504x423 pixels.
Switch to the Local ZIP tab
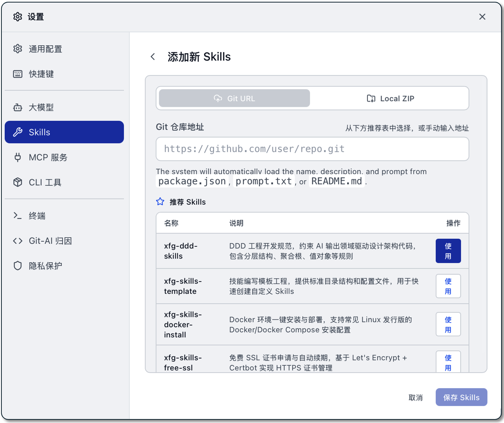coord(390,98)
